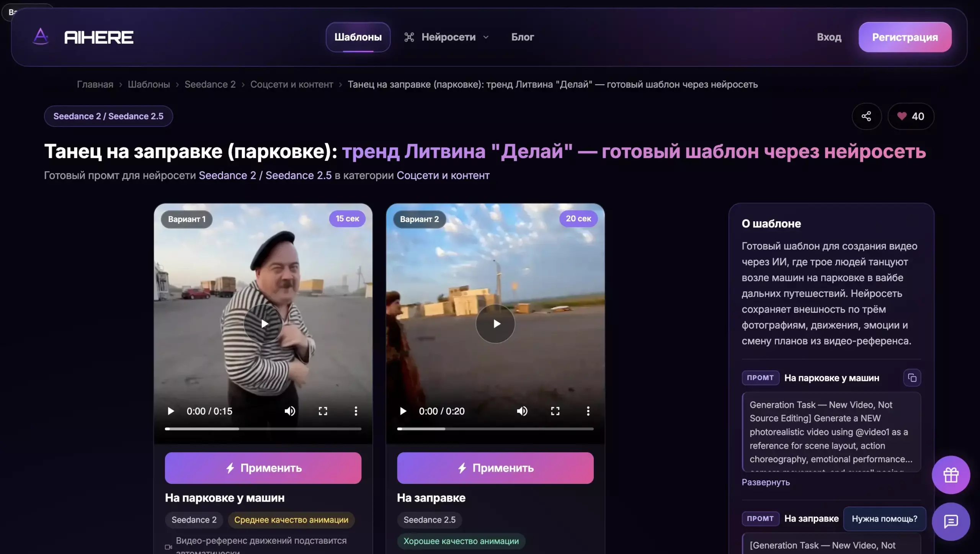Click the share icon button
Image resolution: width=980 pixels, height=554 pixels.
click(866, 116)
